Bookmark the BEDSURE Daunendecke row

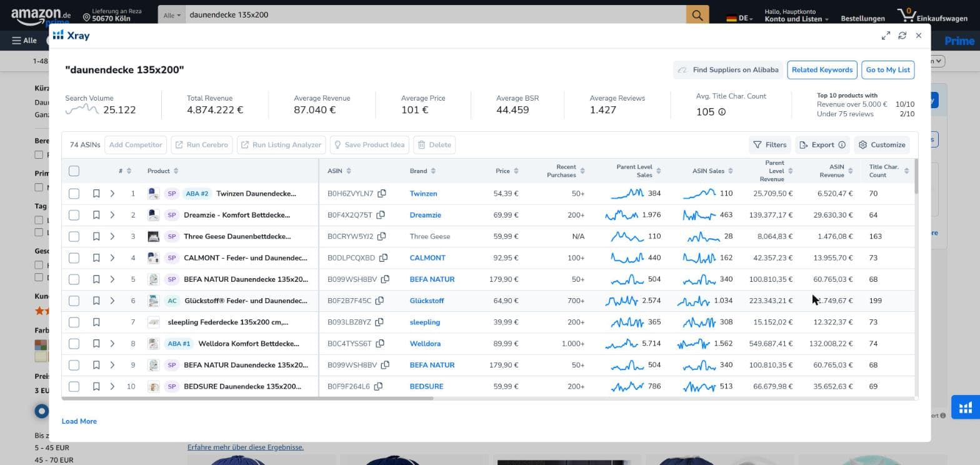coord(96,386)
